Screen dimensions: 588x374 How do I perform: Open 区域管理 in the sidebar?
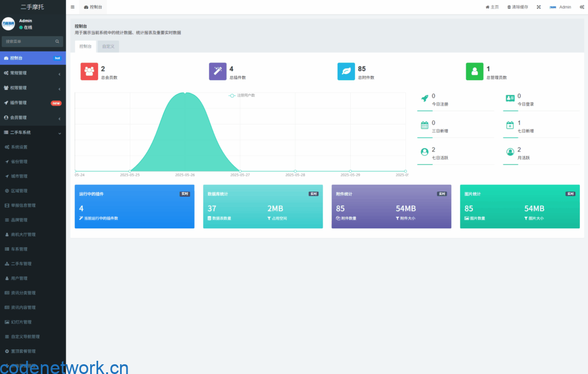[x=33, y=191]
